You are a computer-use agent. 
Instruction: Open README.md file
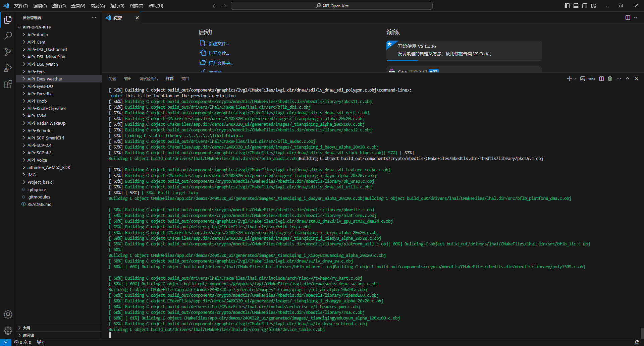coord(59,204)
